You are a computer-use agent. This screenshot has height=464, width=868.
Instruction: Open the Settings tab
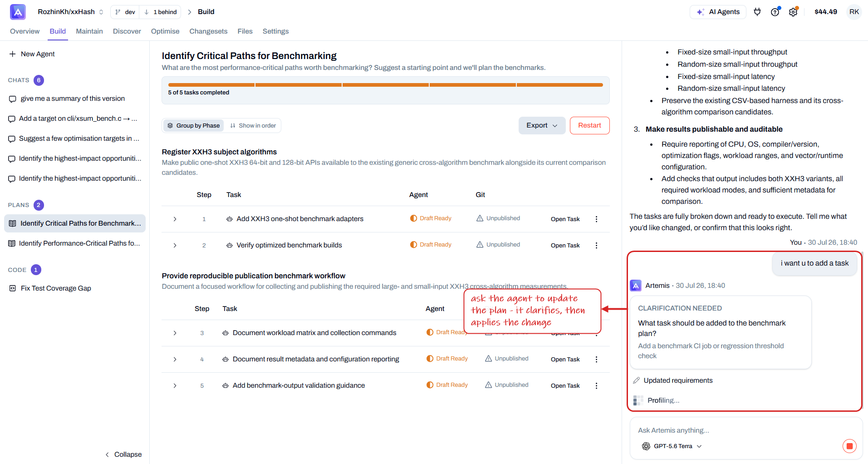275,31
